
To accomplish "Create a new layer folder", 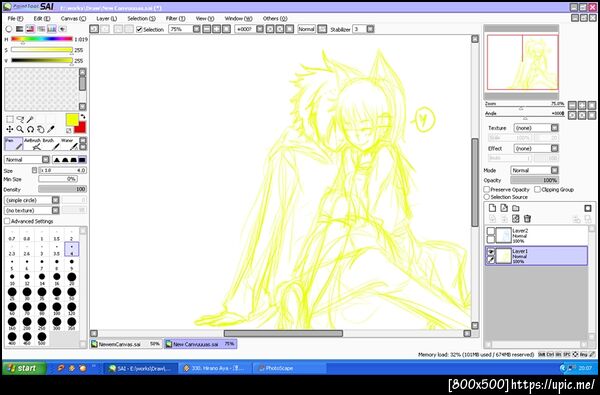I will 516,208.
